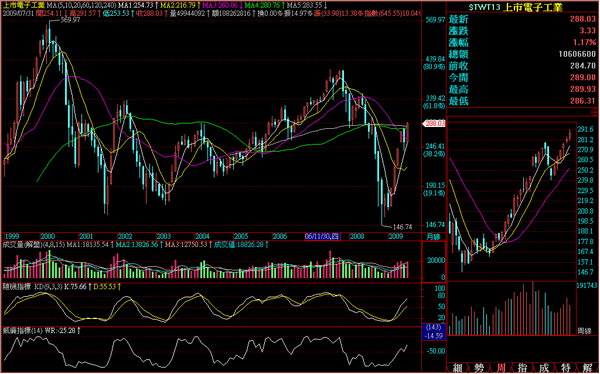Screen dimensions: 600x374
Task: Click the 288.03 current price tag
Action: pos(434,124)
